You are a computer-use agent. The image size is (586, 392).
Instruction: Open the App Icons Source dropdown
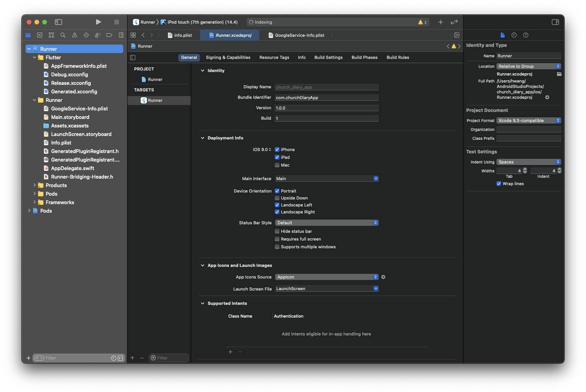[327, 277]
